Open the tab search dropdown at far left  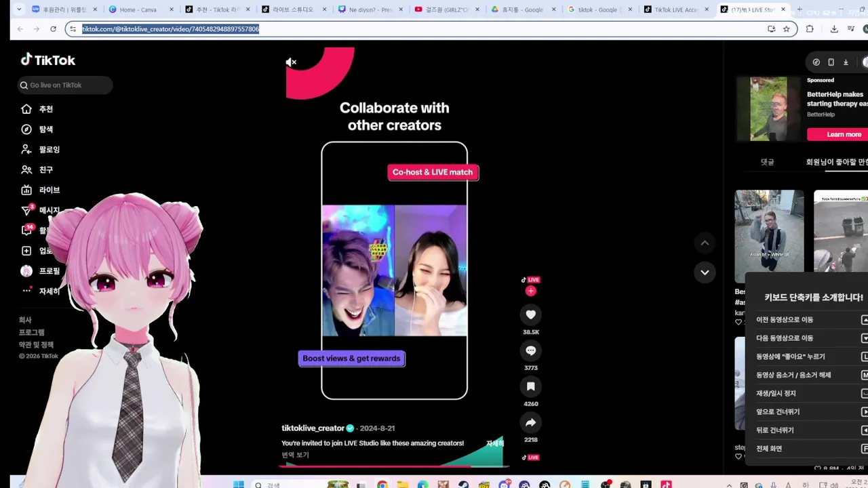coord(18,9)
